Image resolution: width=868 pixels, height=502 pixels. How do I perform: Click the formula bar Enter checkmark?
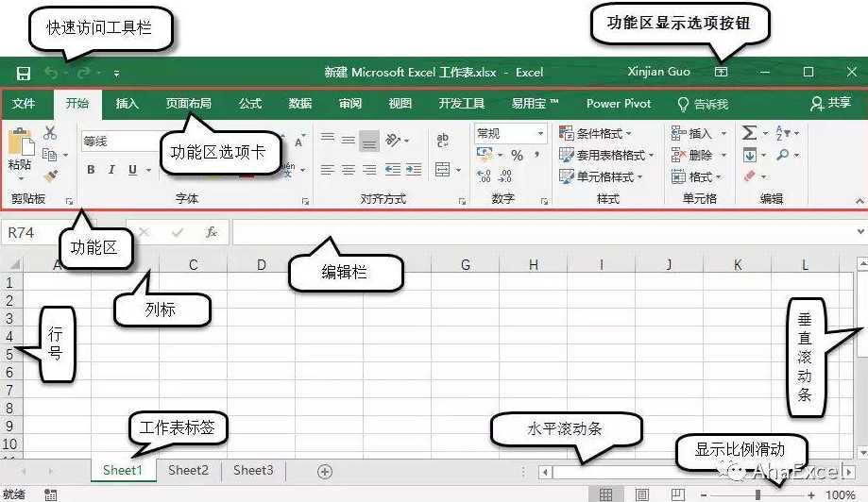tap(178, 233)
